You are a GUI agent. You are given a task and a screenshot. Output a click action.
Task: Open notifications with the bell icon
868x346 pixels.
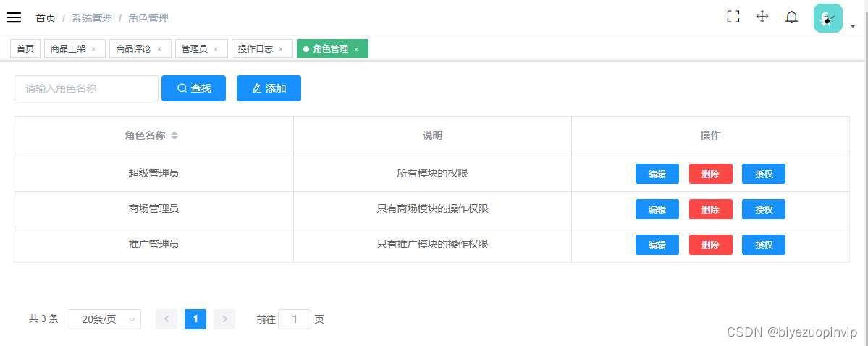point(791,17)
